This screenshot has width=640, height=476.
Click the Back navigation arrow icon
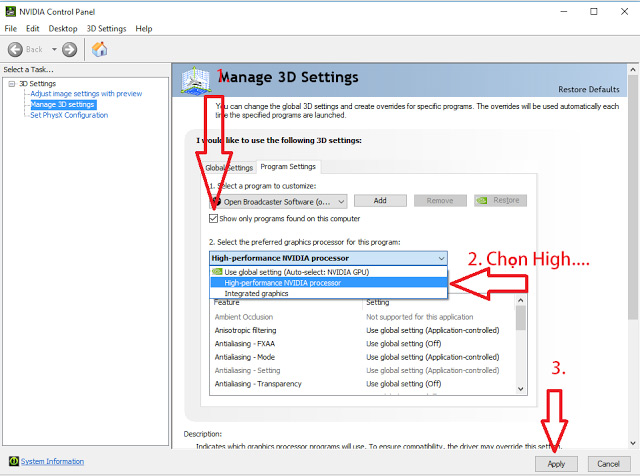(x=16, y=49)
